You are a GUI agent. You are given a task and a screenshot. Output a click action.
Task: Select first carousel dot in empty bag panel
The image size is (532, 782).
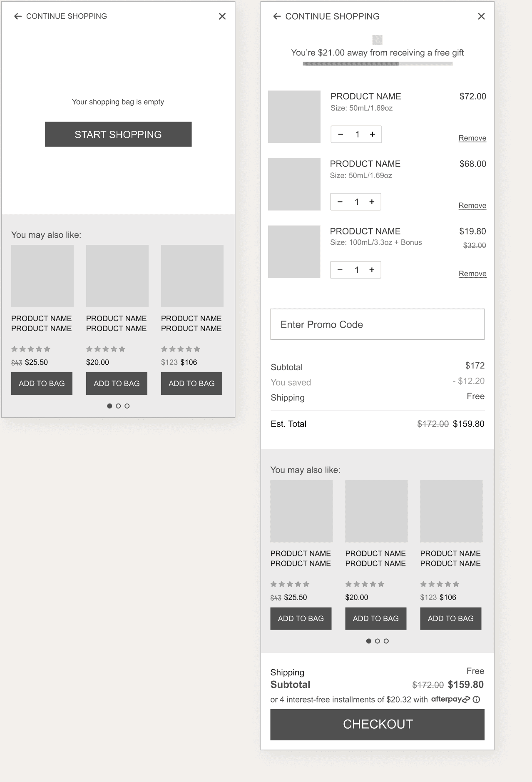coord(109,406)
